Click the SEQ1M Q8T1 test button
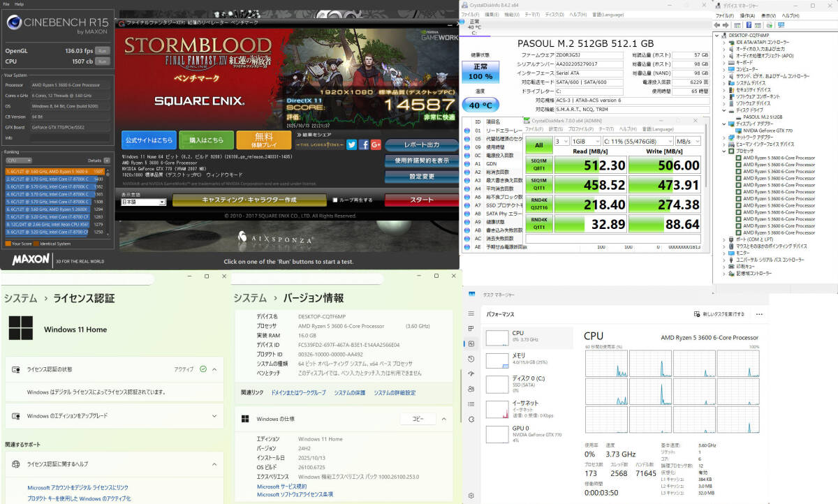The width and height of the screenshot is (838, 504). pos(538,165)
